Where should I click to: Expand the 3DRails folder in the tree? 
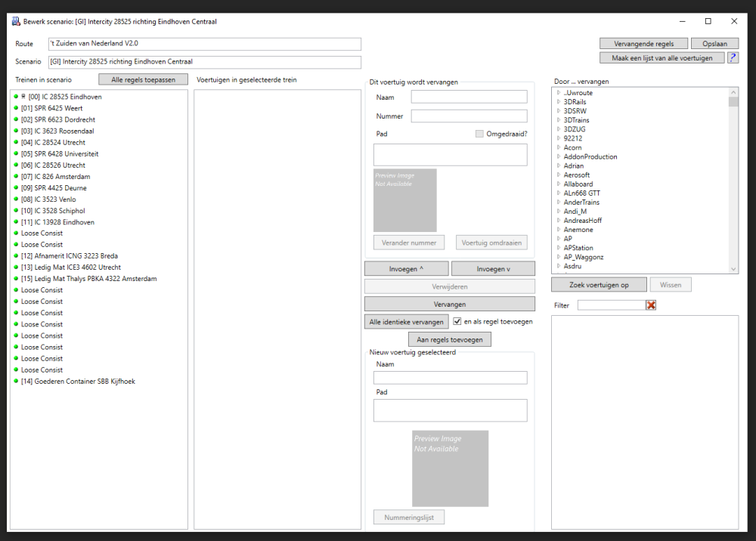coord(559,102)
